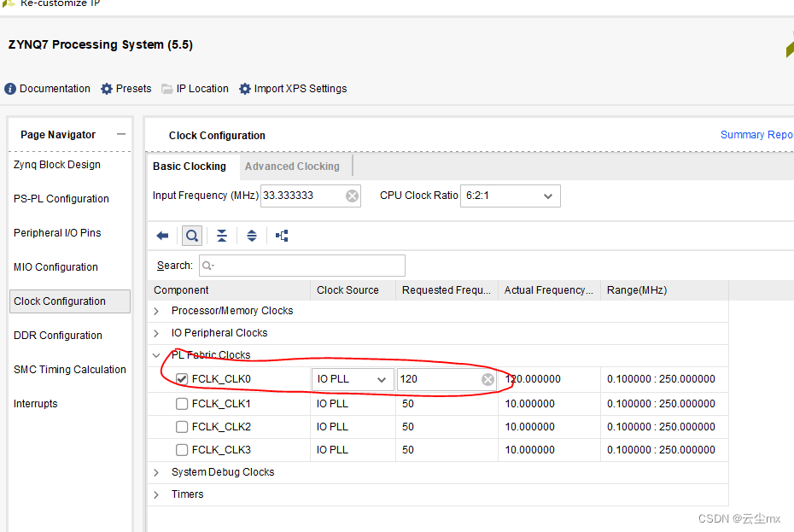794x532 pixels.
Task: Click the collapse all toolbar icon
Action: (222, 236)
